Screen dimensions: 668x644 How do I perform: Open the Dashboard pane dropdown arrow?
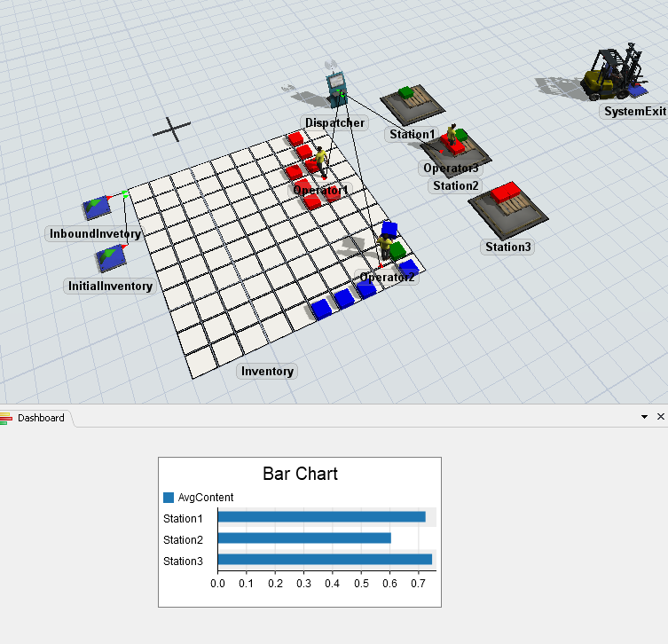coord(644,417)
